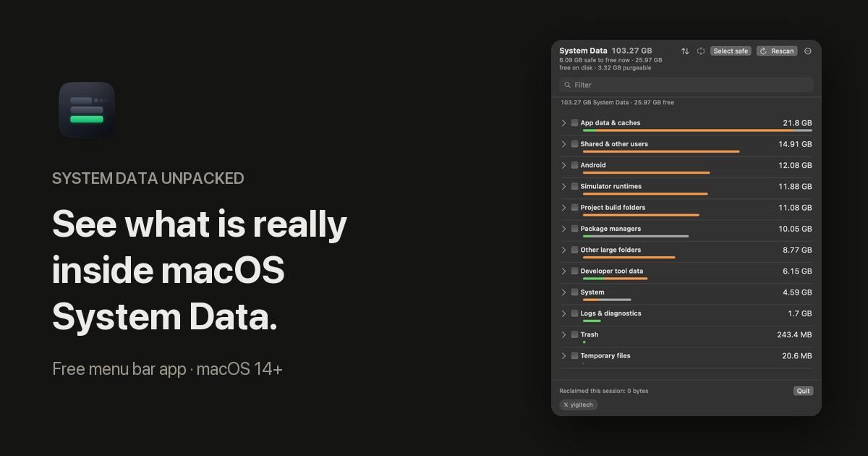Tick the App data & caches checkbox
This screenshot has width=868, height=456.
point(574,123)
